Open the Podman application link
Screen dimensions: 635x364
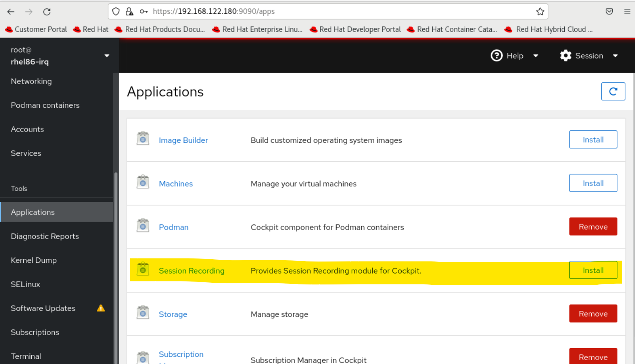pyautogui.click(x=173, y=227)
